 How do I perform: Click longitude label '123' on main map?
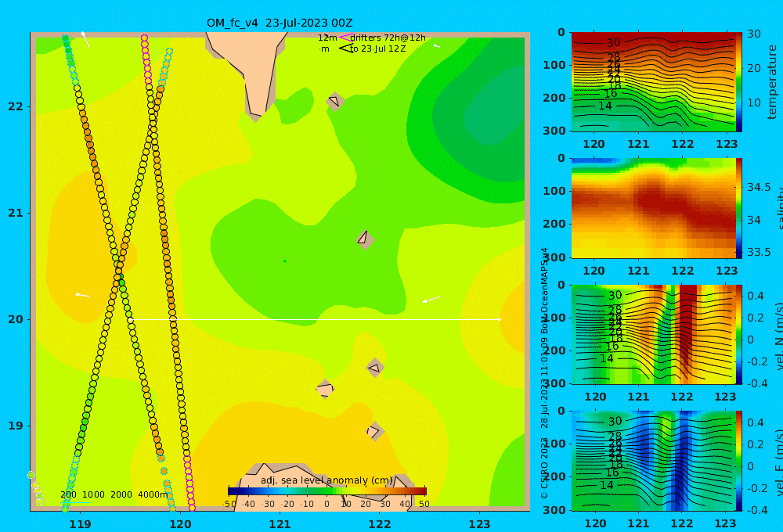click(x=480, y=524)
